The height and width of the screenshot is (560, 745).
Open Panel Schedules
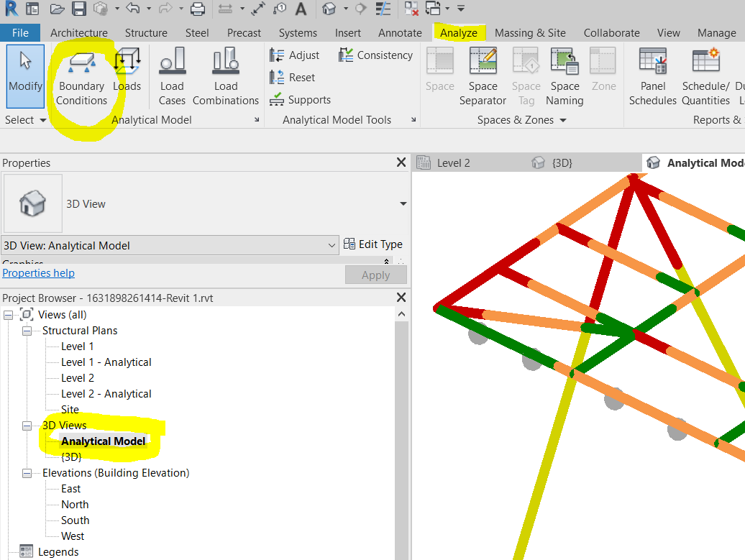click(652, 77)
